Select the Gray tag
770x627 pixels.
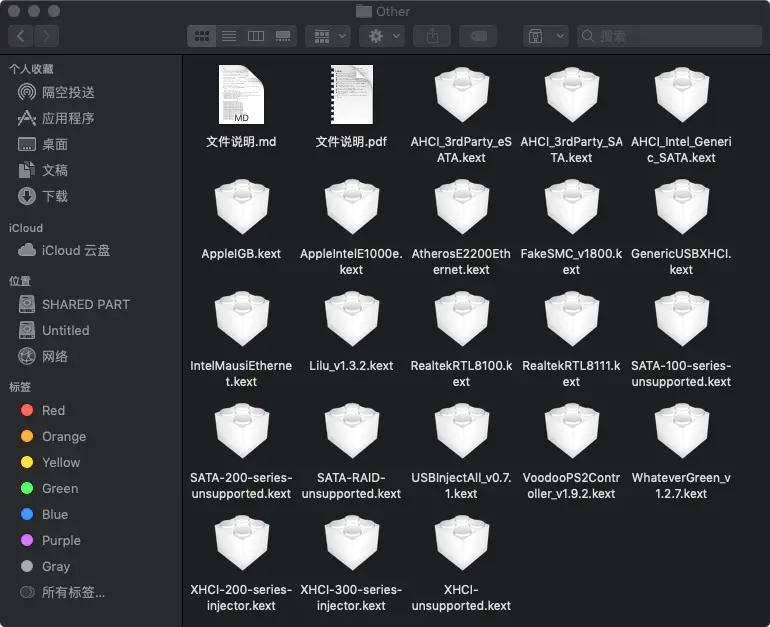tap(46, 567)
